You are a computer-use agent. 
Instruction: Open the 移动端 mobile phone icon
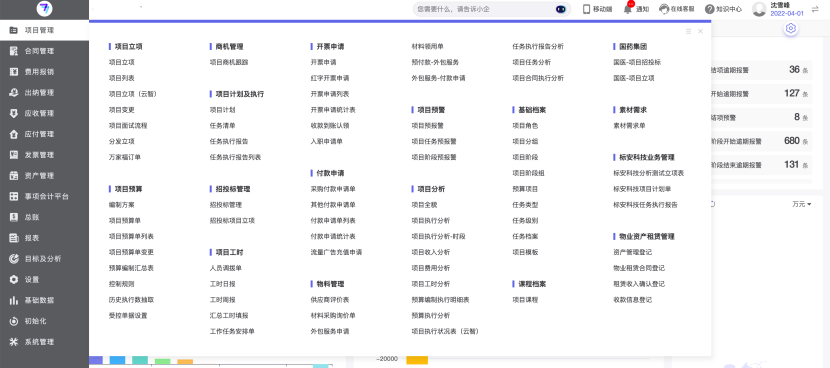[586, 9]
